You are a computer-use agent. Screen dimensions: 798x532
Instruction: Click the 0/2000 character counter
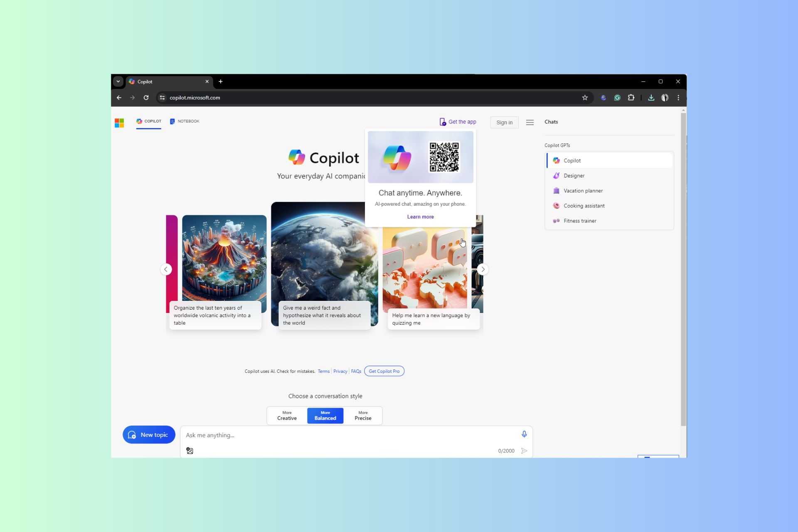(506, 451)
